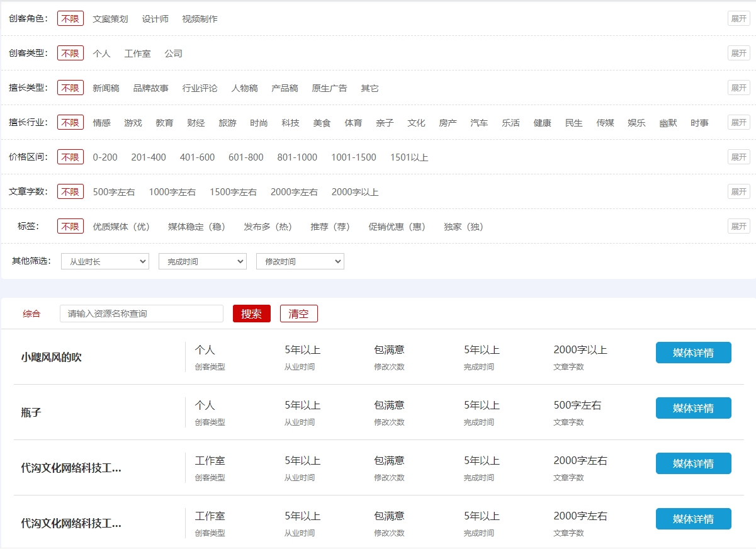Select 文案策划 under 创客角色 filter
This screenshot has width=756, height=549.
[x=110, y=19]
